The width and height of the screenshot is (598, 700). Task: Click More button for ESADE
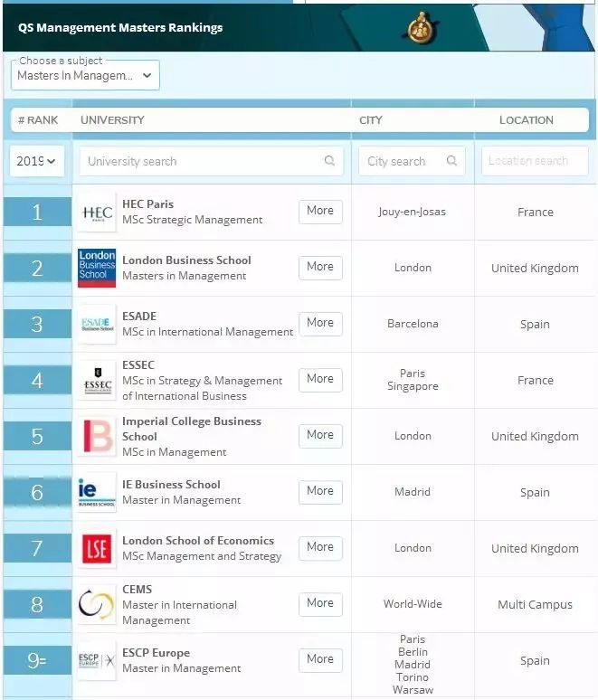(320, 323)
